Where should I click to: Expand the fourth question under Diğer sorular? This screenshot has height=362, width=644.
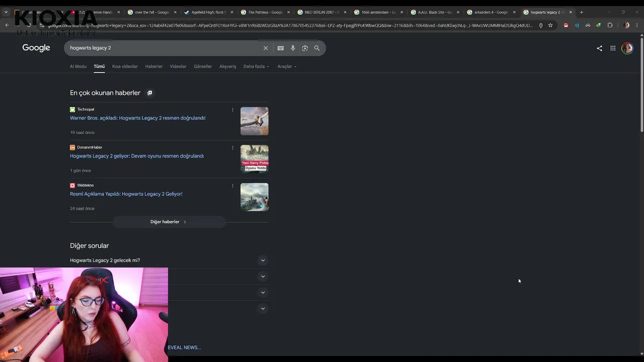point(263,309)
